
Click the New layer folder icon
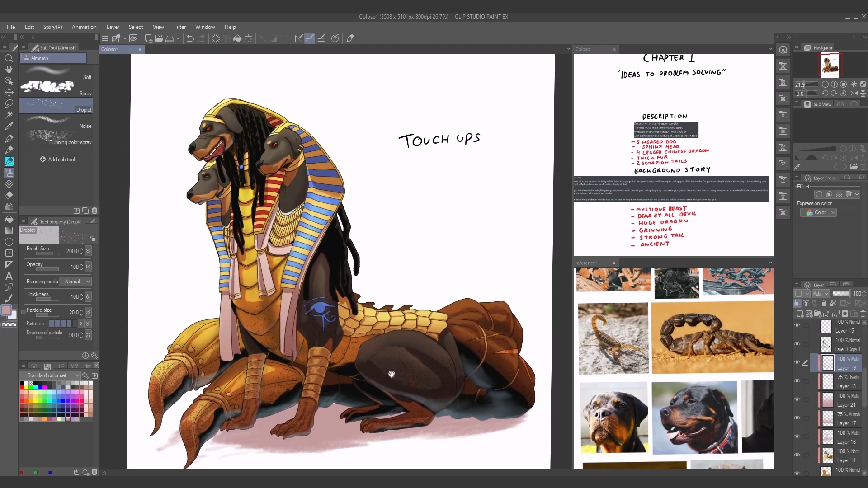(817, 314)
